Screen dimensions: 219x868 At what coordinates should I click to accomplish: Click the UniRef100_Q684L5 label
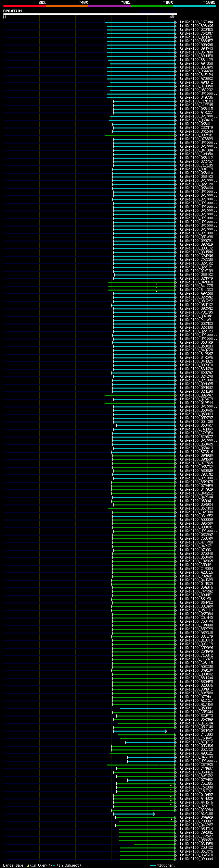(196, 109)
